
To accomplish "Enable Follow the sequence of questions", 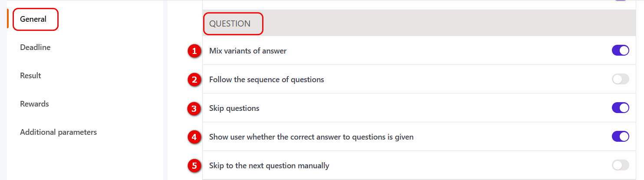I will (x=620, y=79).
